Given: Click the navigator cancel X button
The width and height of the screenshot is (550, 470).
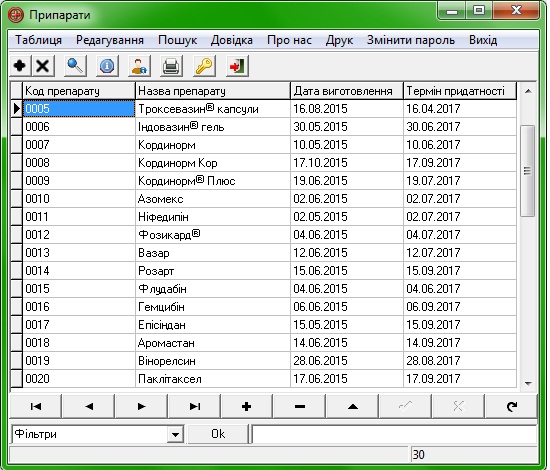Looking at the screenshot, I should coord(458,406).
